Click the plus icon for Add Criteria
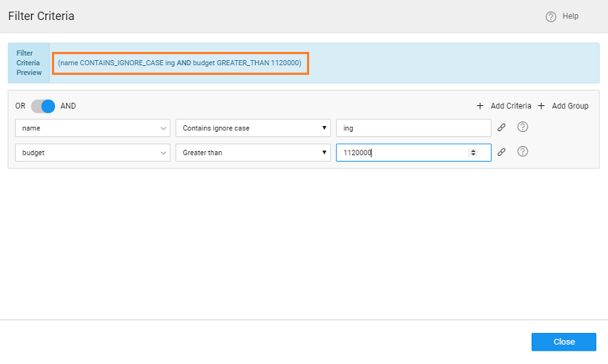This screenshot has width=608, height=364. (x=480, y=106)
